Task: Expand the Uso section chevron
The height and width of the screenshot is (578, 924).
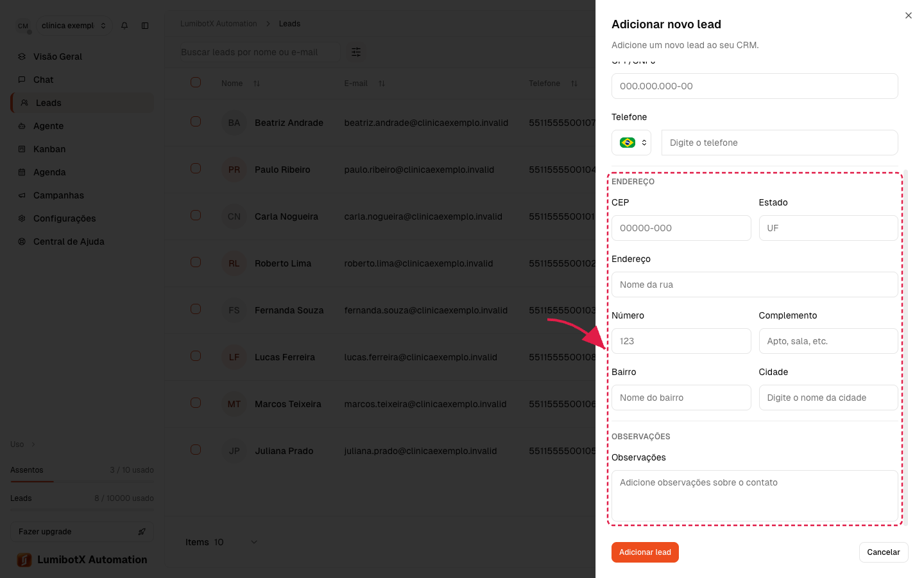Action: pos(33,444)
